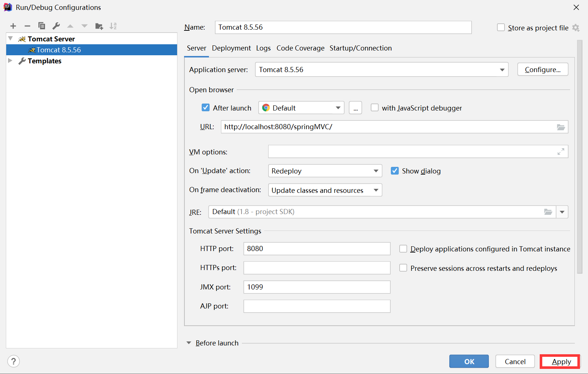Move configuration down with arrow icon
The height and width of the screenshot is (374, 588).
[85, 26]
